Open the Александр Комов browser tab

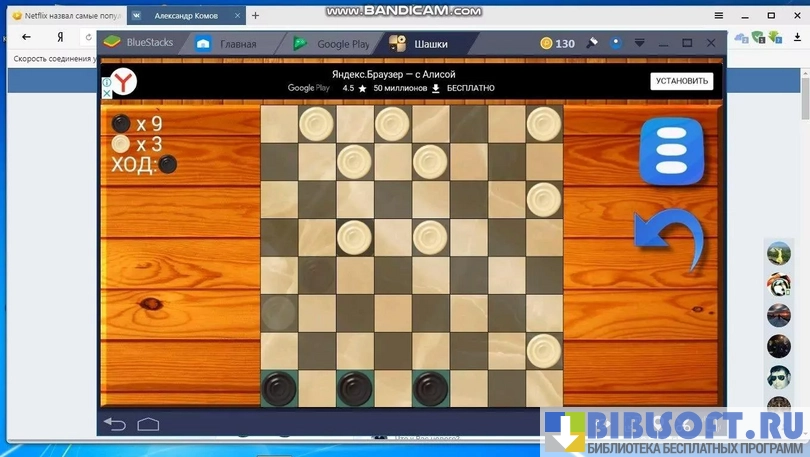click(x=183, y=16)
